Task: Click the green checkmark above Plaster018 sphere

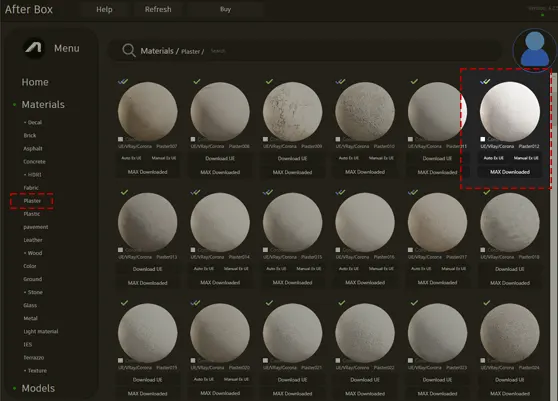Action: pos(486,192)
